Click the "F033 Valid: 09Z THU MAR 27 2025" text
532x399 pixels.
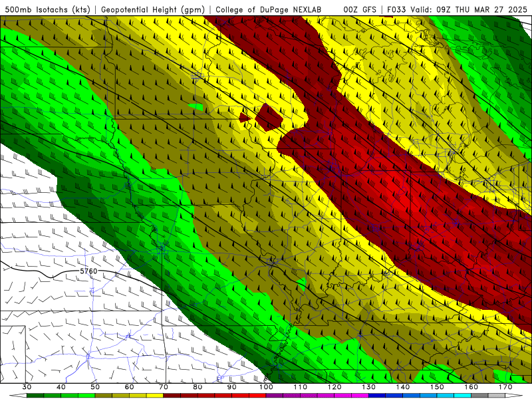pos(457,9)
